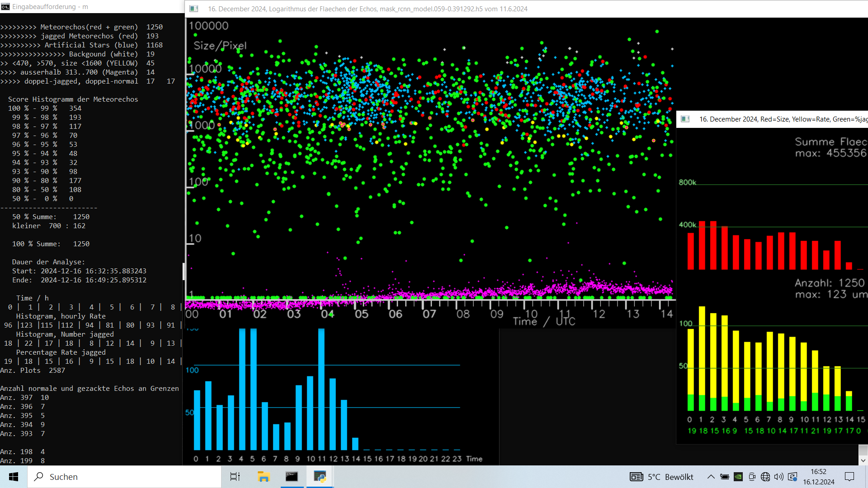This screenshot has height=488, width=868.
Task: Click 'Anzahl normale und gezackte Echos an Grenzen'
Action: [90, 389]
